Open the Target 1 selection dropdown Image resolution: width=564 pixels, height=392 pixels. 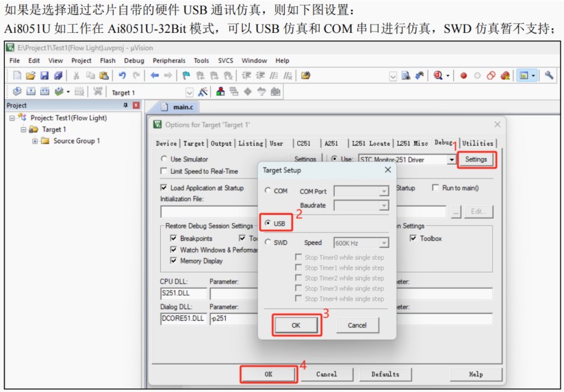(189, 92)
